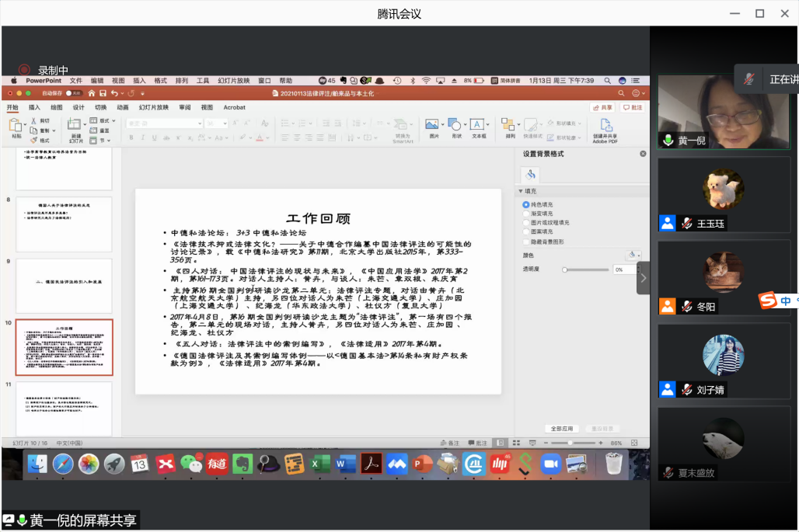Viewport: 799px width, 532px height.
Task: Open the 颜色 fill color dropdown
Action: tap(633, 255)
